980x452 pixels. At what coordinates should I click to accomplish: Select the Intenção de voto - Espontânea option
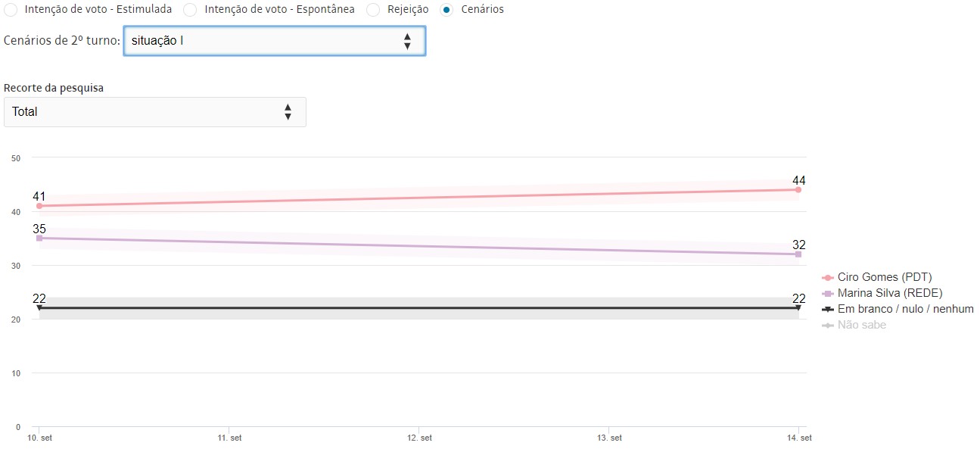190,10
